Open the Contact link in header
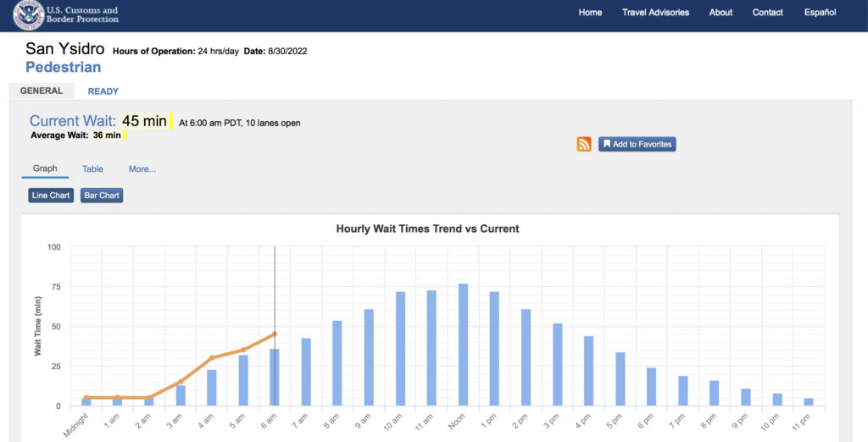 [767, 13]
